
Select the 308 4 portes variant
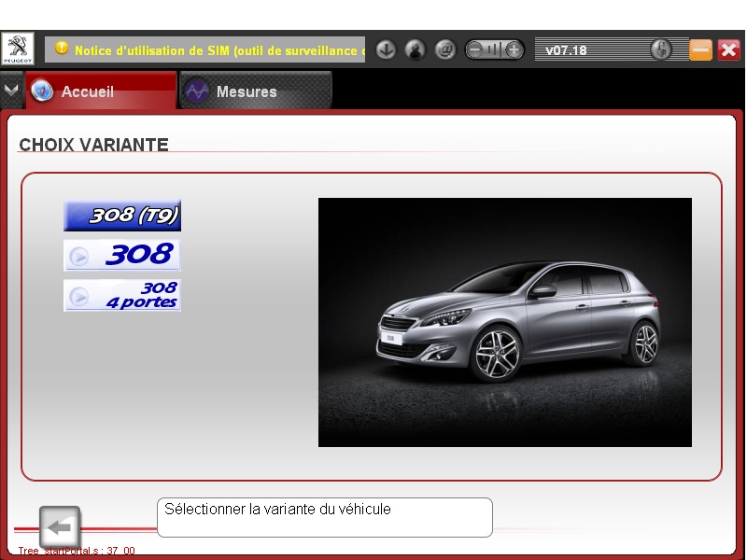[x=122, y=295]
